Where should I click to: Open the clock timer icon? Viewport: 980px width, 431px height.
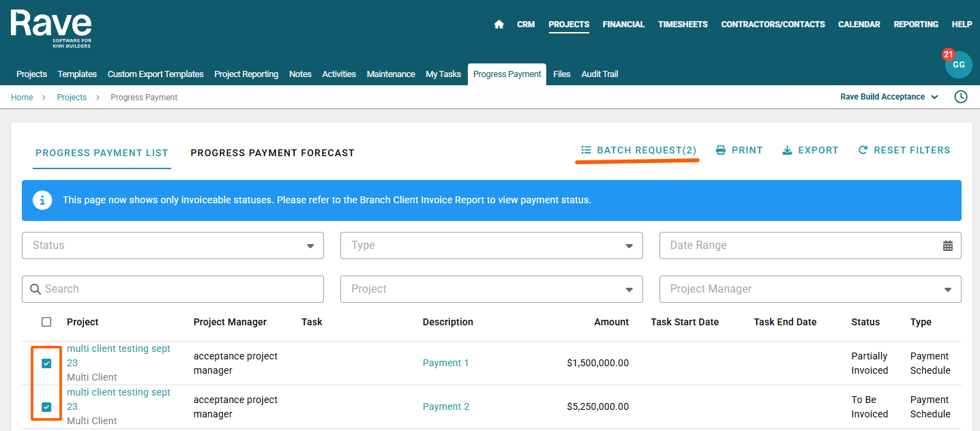(960, 97)
